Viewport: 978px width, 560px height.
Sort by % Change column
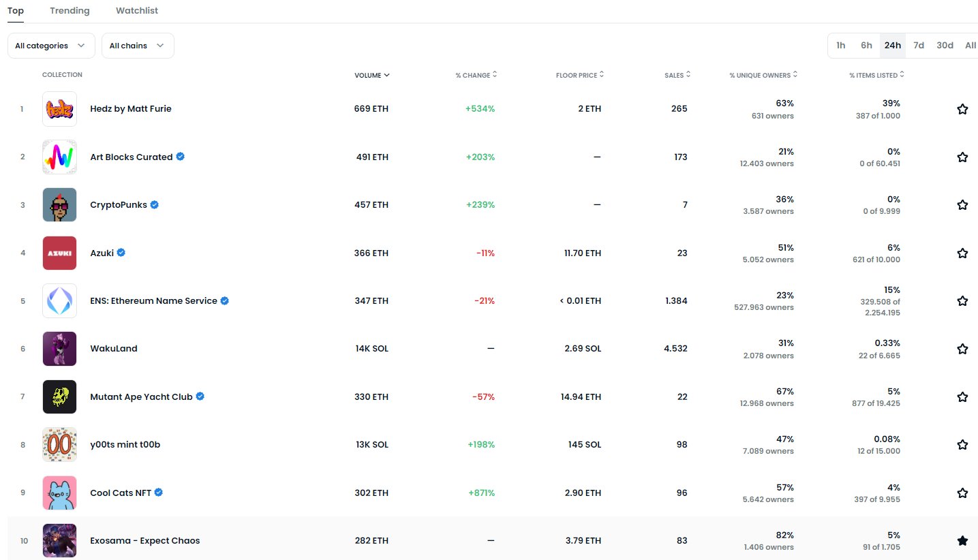pyautogui.click(x=476, y=75)
